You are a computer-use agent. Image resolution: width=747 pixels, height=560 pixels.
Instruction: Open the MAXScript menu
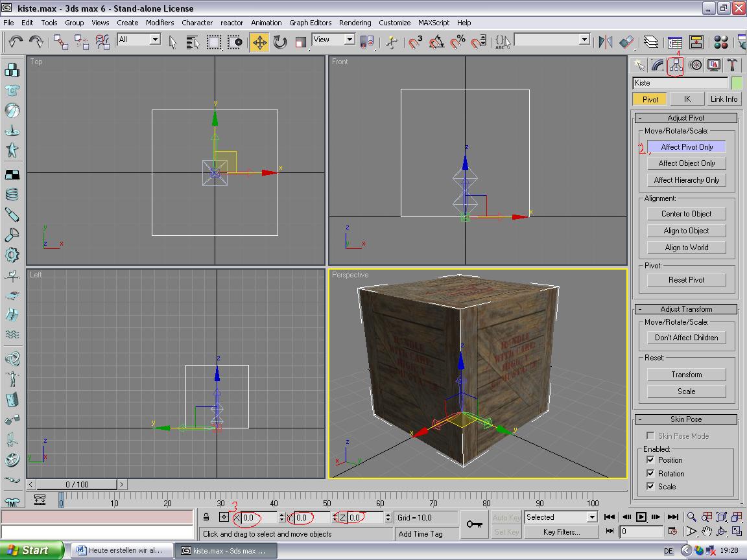(434, 23)
